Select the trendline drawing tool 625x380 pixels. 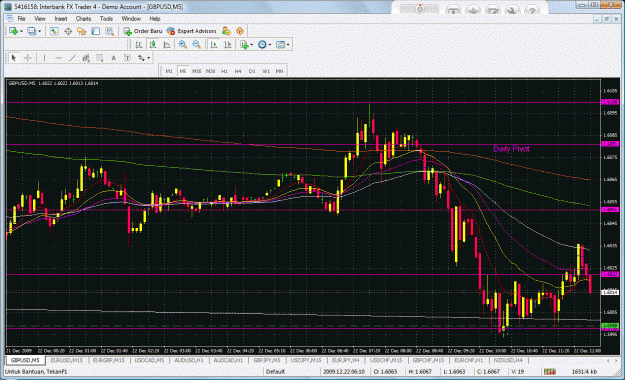72,58
